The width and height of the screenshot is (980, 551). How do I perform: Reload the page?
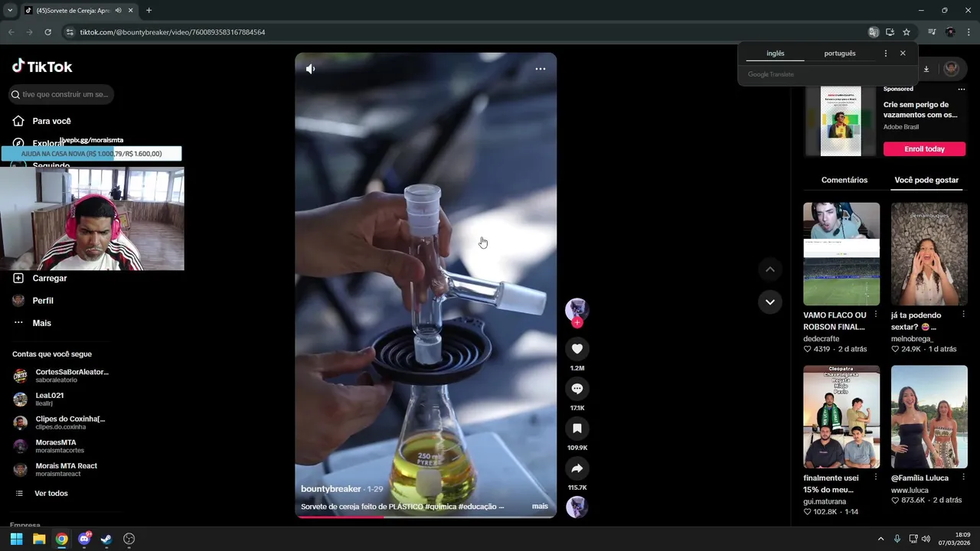pyautogui.click(x=47, y=32)
